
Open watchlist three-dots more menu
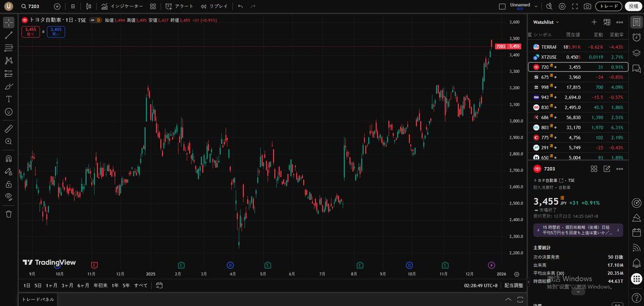click(x=620, y=22)
